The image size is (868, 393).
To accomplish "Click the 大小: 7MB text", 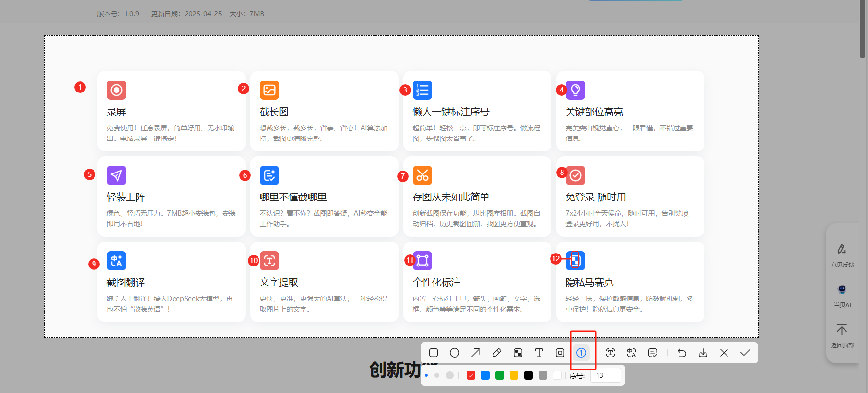I will pos(247,14).
